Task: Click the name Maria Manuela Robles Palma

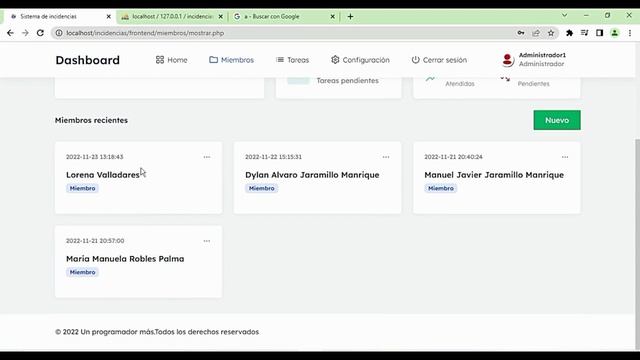Action: pos(125,259)
